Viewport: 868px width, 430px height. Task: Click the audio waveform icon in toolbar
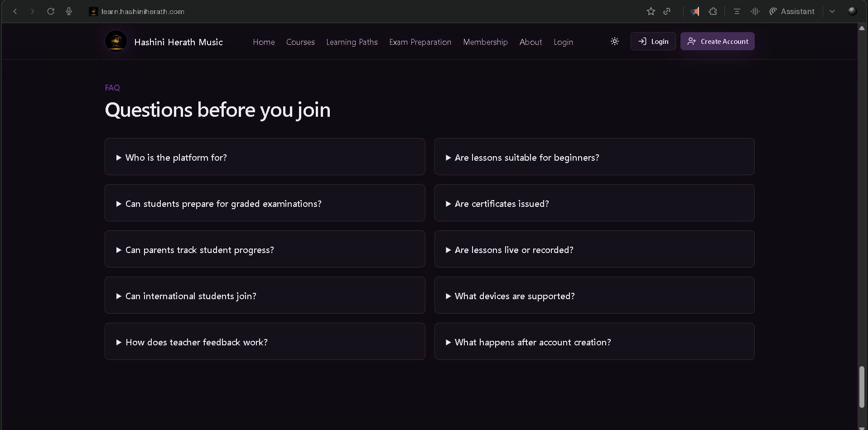pyautogui.click(x=755, y=11)
